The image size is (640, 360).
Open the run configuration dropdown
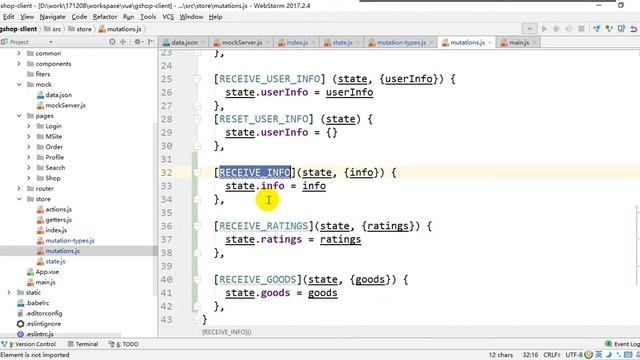[529, 29]
